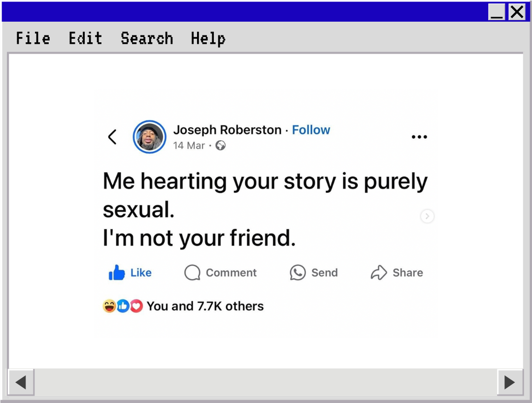This screenshot has width=532, height=403.
Task: Click the right scroll arrow button
Action: pos(510,382)
